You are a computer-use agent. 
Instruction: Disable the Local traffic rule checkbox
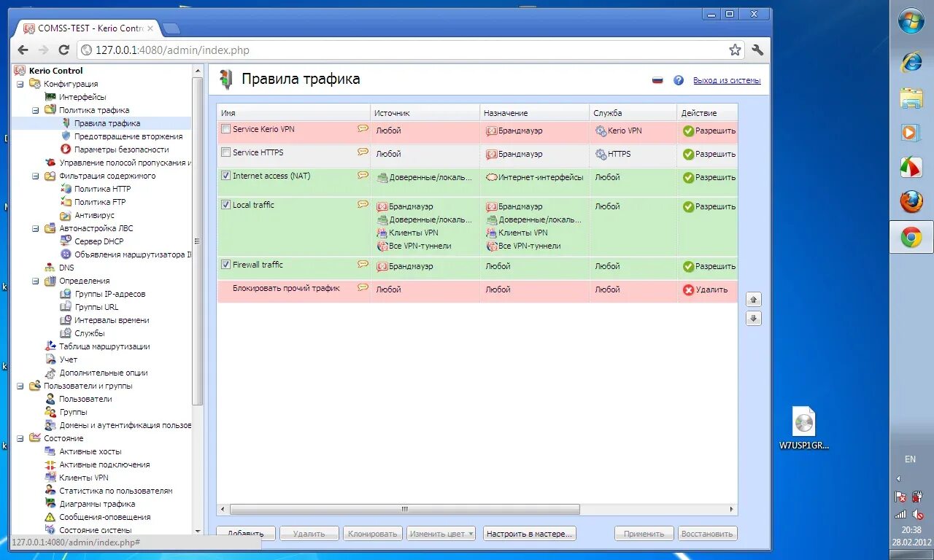tap(225, 205)
